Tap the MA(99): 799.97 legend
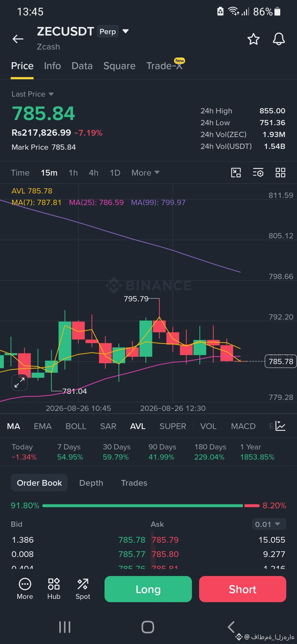Screen dimensions: 297x644 click(x=158, y=202)
